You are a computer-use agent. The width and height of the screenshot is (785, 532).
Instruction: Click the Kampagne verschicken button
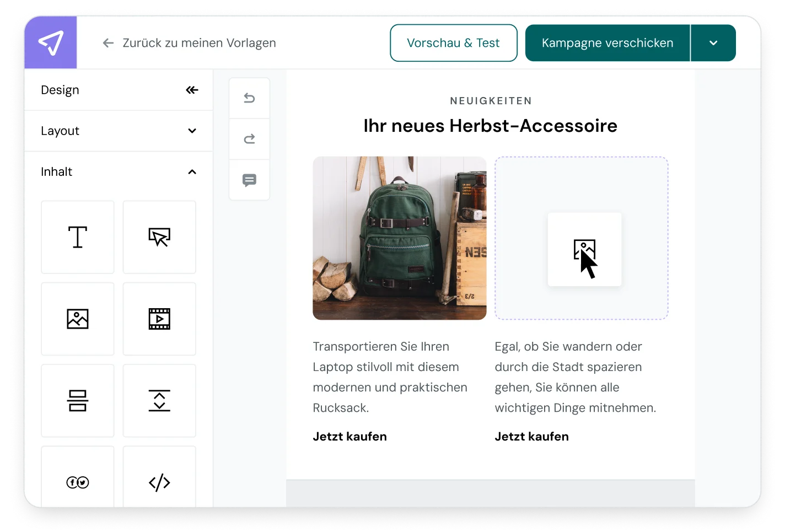point(607,43)
